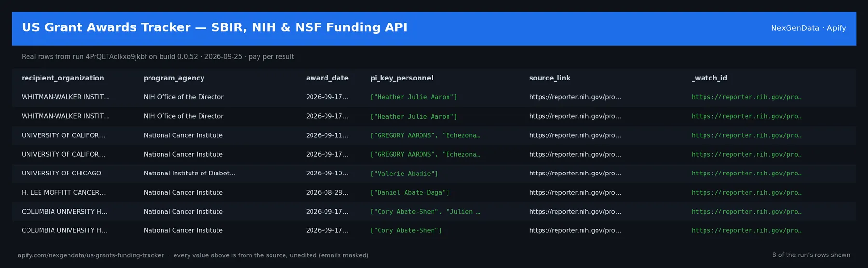The image size is (868, 268).
Task: Click the NexGenData · Apify label
Action: coord(808,28)
